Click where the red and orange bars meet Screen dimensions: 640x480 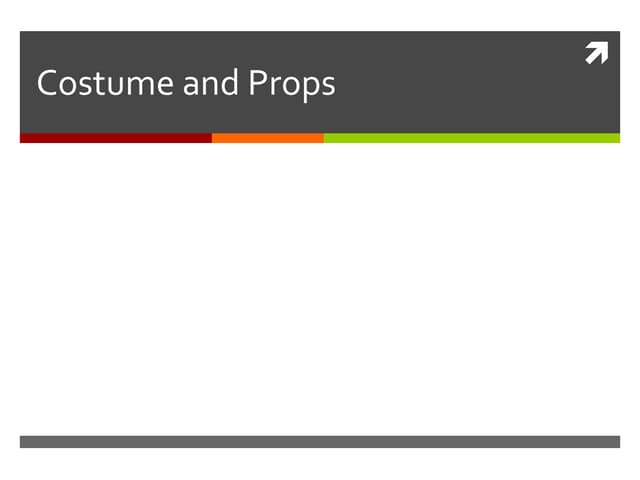pos(212,138)
